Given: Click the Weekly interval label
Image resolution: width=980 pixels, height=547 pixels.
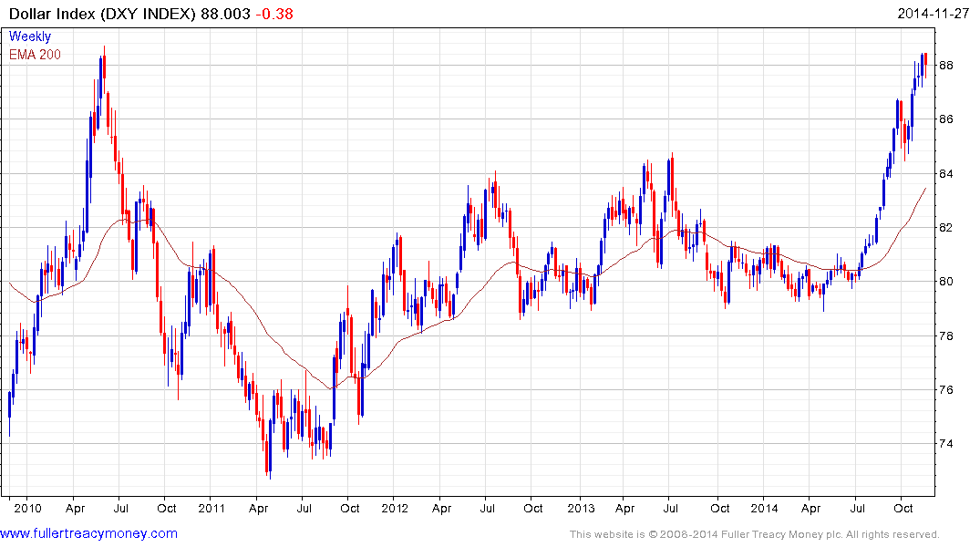Looking at the screenshot, I should [29, 36].
